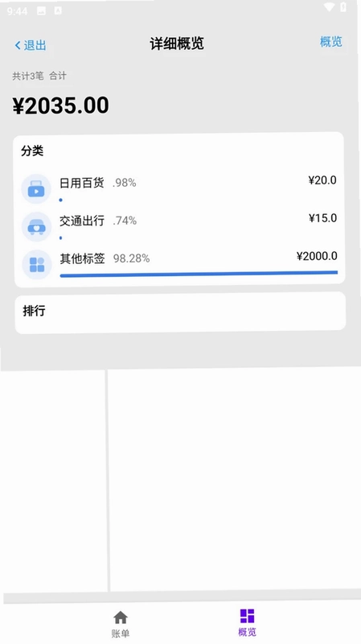Tap the home icon in bottom bar
Viewport: 361px width, 644px height.
coord(120,617)
